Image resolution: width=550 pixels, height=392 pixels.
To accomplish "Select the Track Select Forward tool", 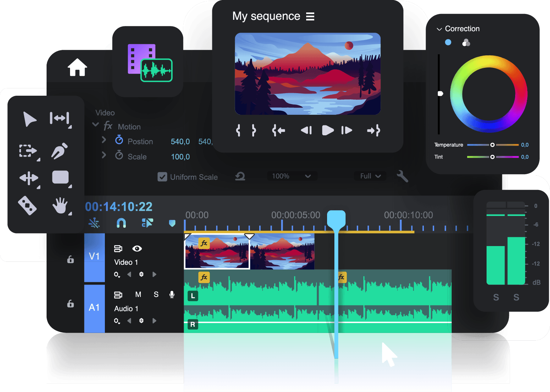I will (x=28, y=151).
